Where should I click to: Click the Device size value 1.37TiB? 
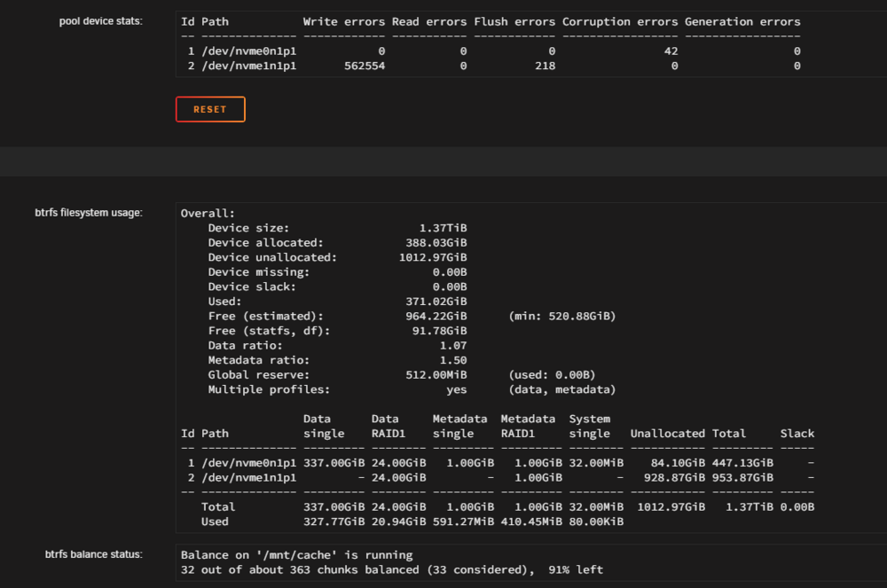(443, 228)
